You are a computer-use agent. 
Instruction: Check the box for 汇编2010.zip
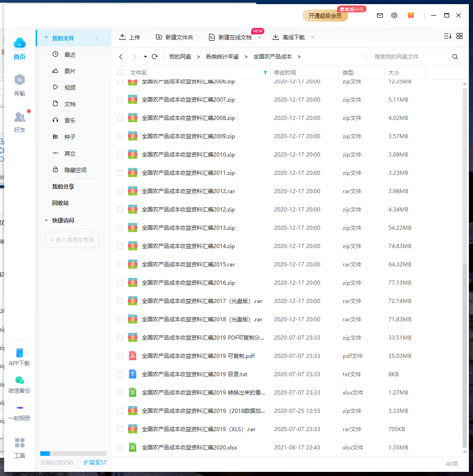pos(120,155)
